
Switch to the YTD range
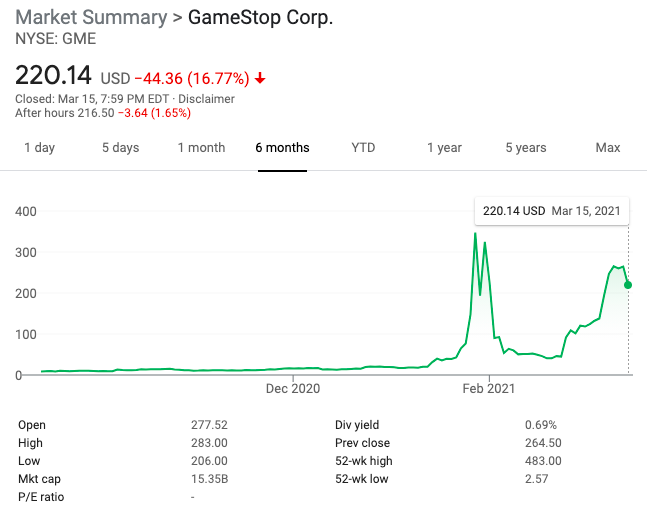pyautogui.click(x=363, y=148)
